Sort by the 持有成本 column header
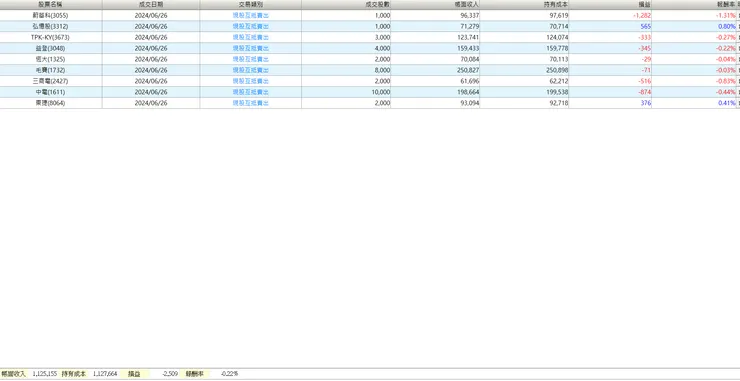This screenshot has width=740, height=381. (524, 4)
